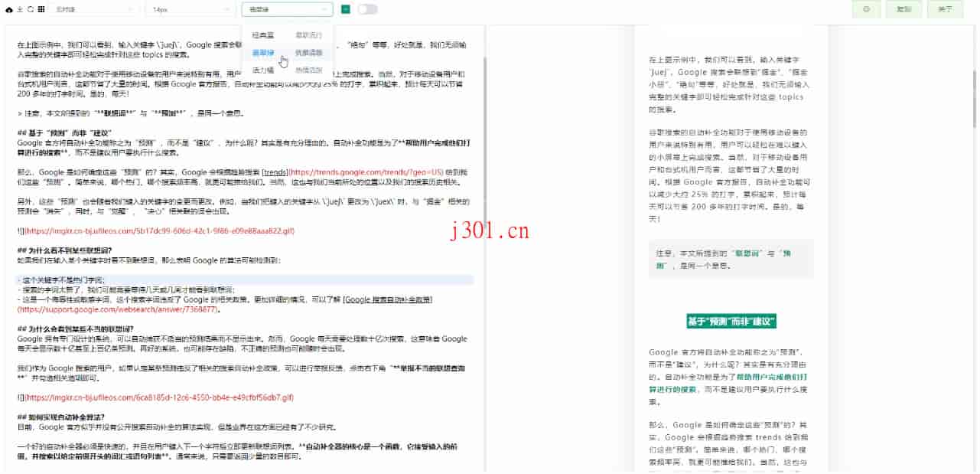Open the 关于 dialog button
Image resolution: width=980 pixels, height=474 pixels.
(x=944, y=10)
